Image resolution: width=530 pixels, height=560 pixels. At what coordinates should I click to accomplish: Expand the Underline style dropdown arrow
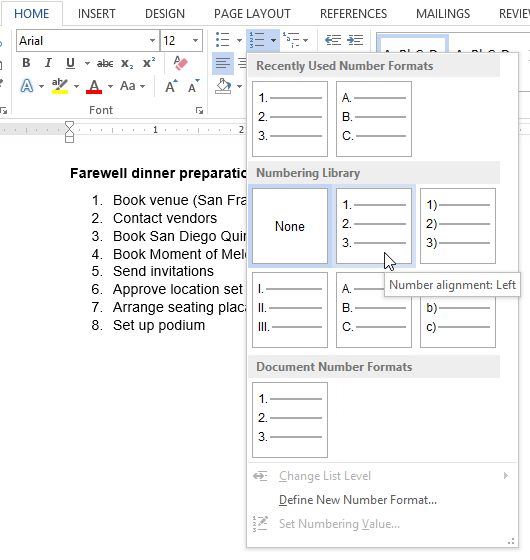pos(87,64)
